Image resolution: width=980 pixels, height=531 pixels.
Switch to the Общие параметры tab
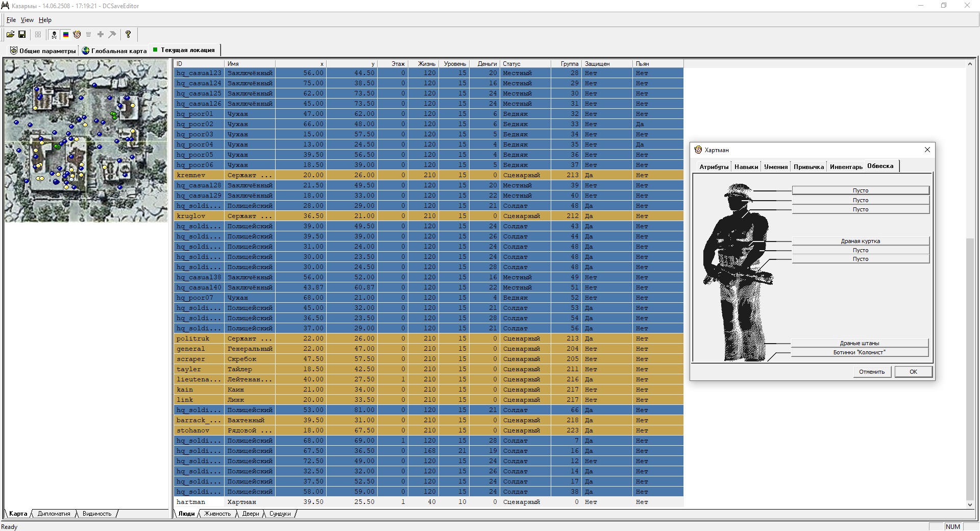43,51
